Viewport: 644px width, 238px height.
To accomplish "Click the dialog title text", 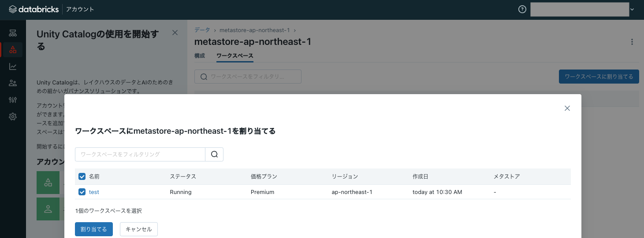I will tap(175, 131).
